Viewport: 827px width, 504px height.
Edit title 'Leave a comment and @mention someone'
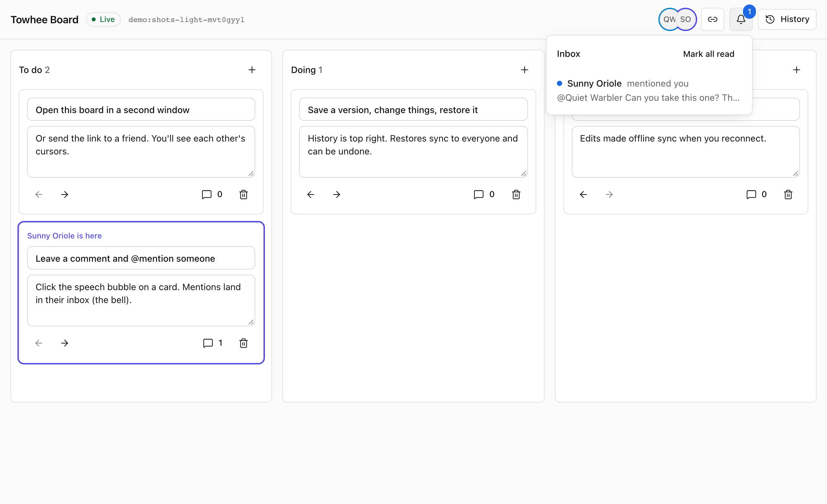coord(141,258)
